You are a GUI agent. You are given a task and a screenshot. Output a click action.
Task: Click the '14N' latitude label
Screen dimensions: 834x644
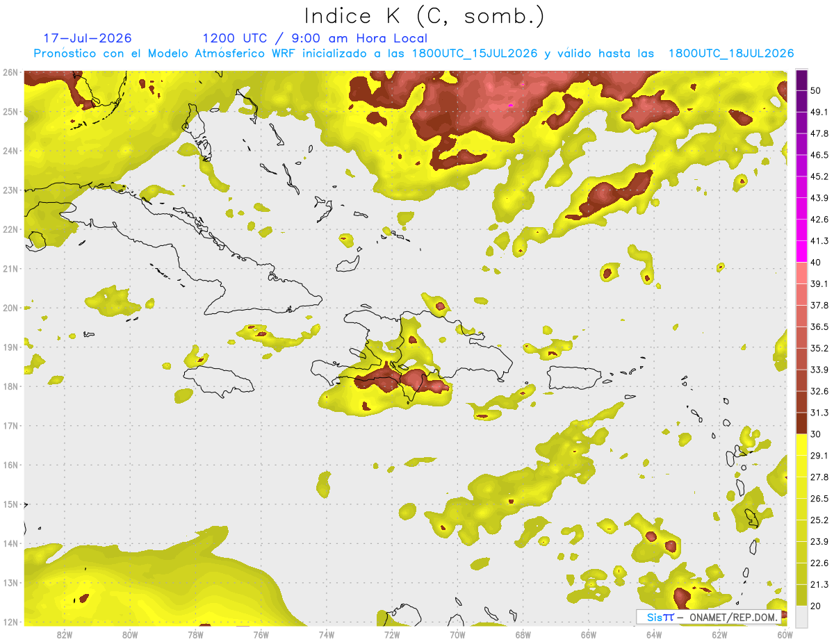tap(10, 543)
